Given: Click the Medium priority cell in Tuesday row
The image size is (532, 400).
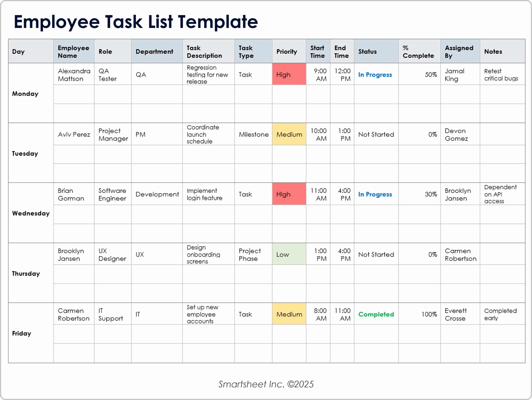Looking at the screenshot, I should coord(289,134).
